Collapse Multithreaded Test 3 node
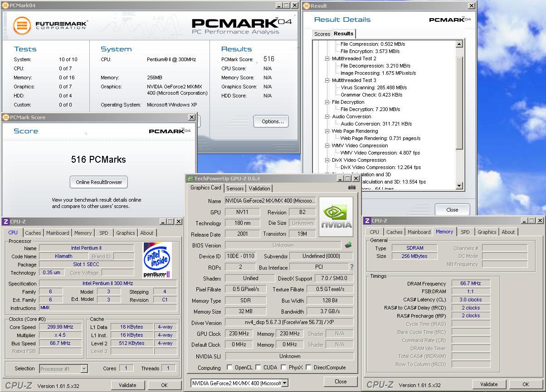The image size is (546, 392). click(327, 80)
